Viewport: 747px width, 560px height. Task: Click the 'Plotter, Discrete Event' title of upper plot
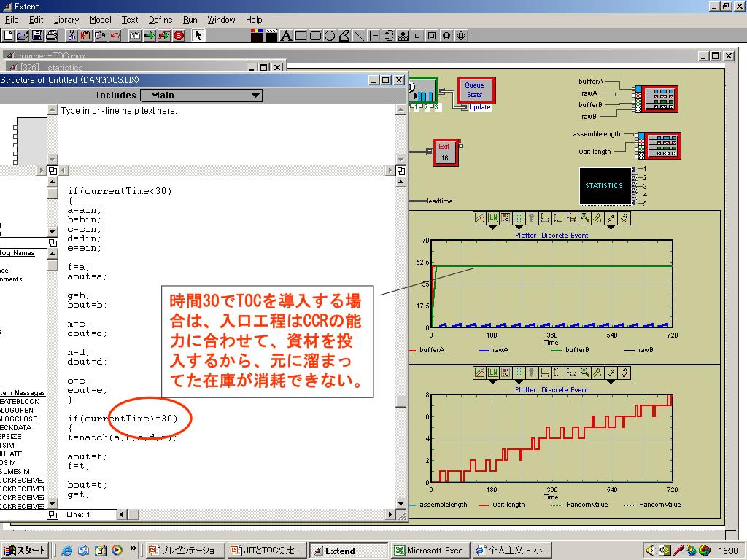coord(551,236)
